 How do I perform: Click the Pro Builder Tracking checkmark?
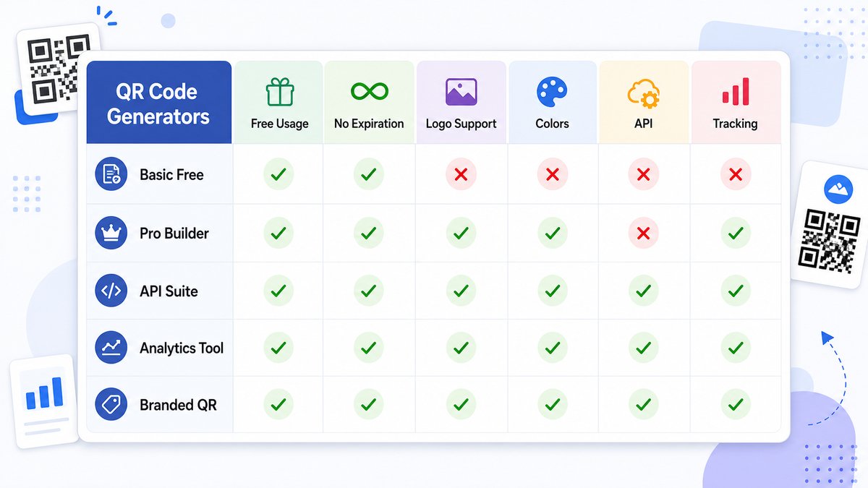(736, 234)
